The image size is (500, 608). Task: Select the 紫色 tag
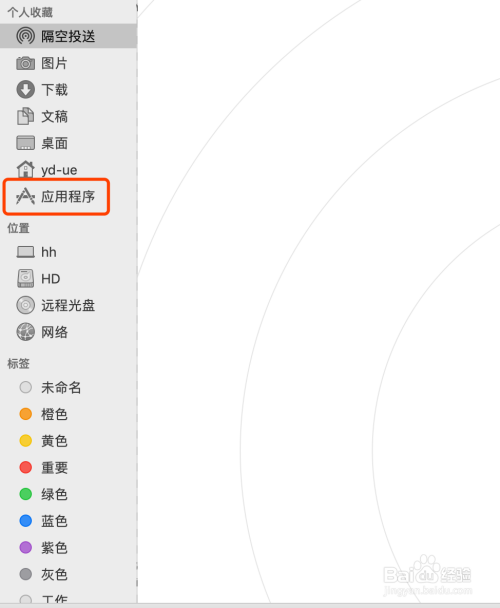54,548
